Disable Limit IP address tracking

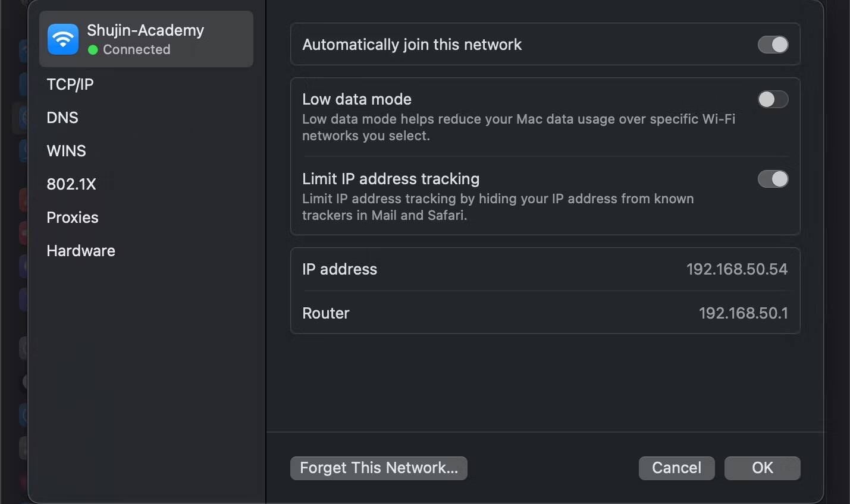[773, 179]
